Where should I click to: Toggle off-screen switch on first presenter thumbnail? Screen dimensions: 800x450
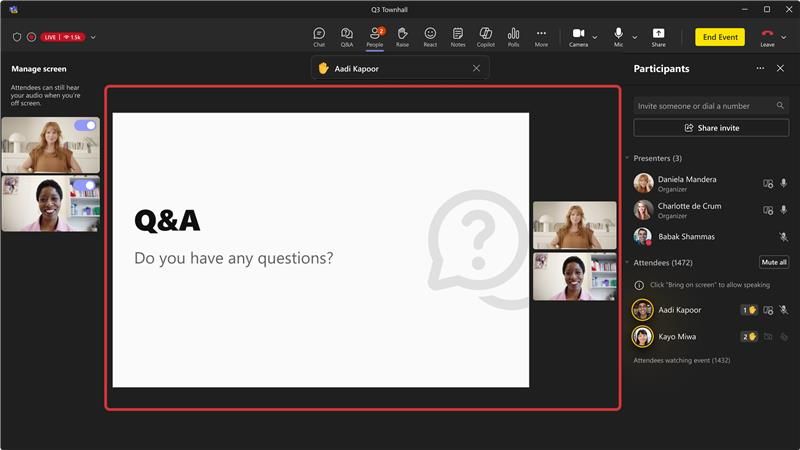click(85, 125)
